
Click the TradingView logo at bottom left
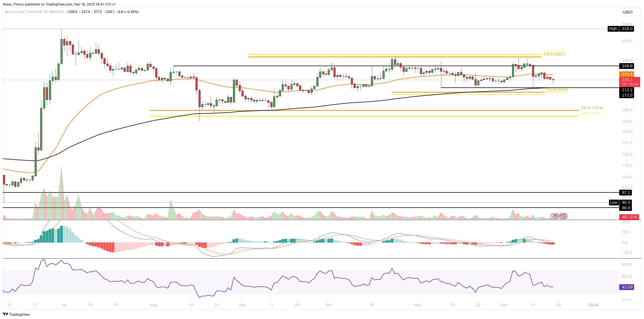point(16,314)
